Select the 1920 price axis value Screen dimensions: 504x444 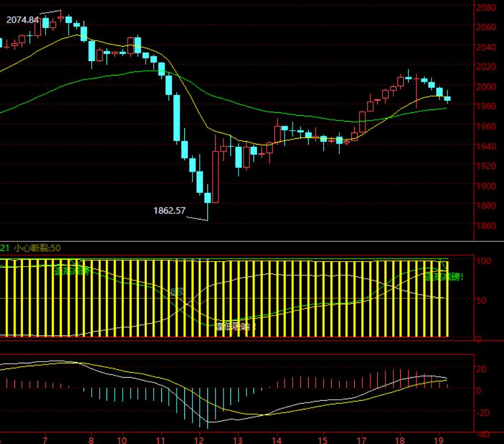coord(486,166)
